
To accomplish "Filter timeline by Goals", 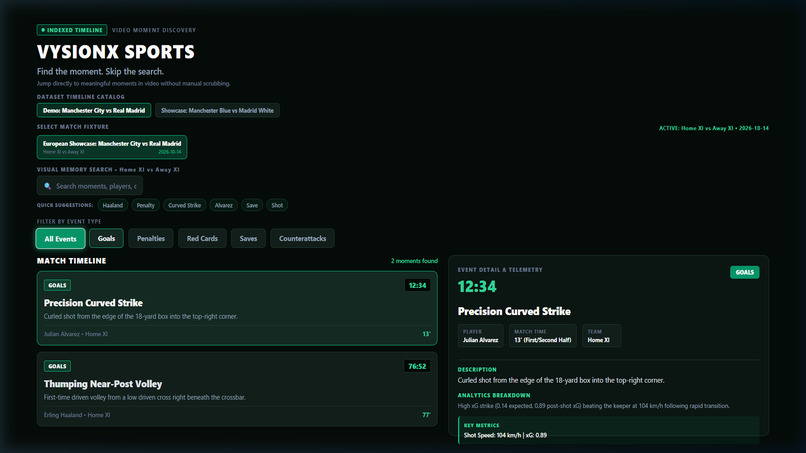I will click(106, 238).
